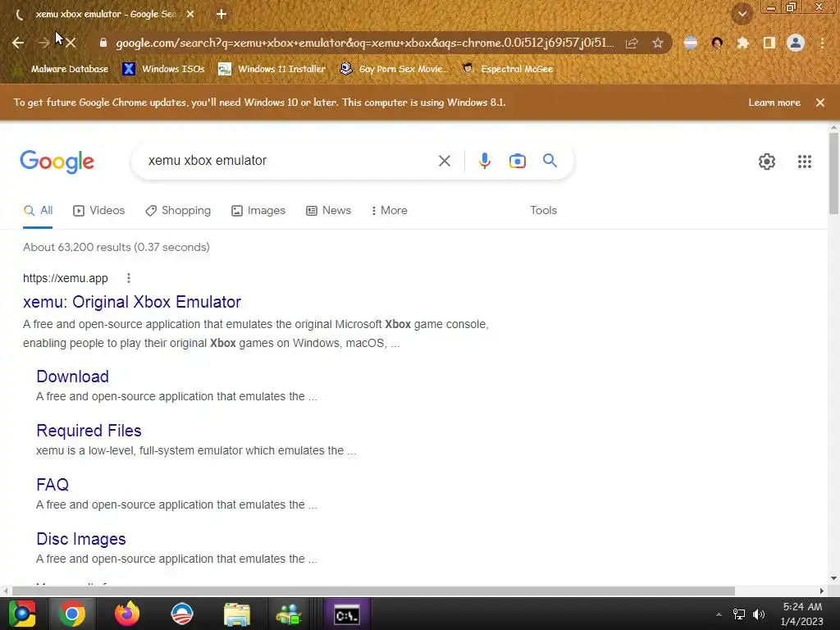Image resolution: width=840 pixels, height=630 pixels.
Task: Click the https://xemu.app URL text
Action: (66, 278)
